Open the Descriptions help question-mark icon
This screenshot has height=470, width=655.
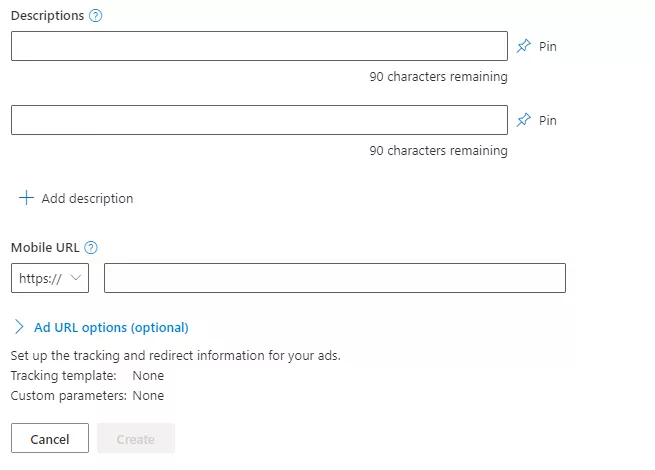click(96, 16)
